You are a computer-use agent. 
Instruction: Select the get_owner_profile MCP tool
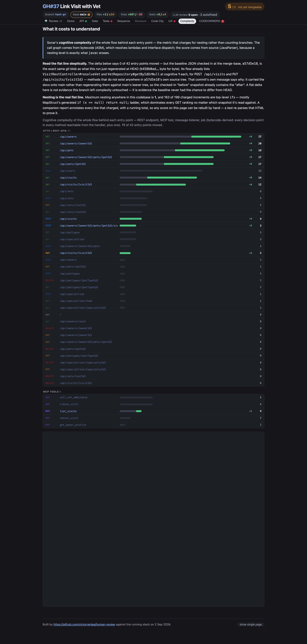[153, 425]
